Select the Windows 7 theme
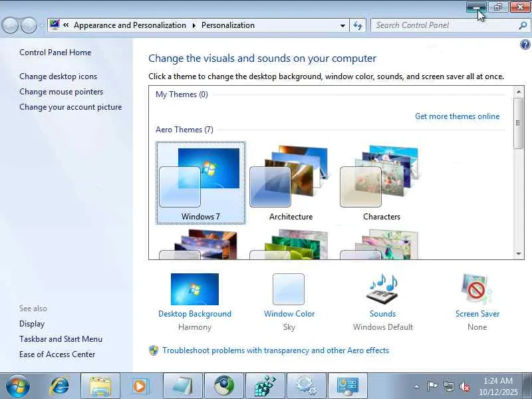This screenshot has width=532, height=399. tap(201, 184)
